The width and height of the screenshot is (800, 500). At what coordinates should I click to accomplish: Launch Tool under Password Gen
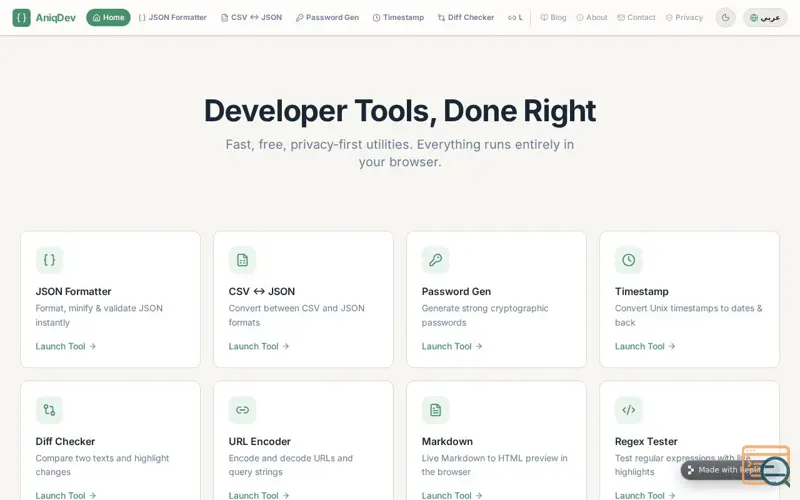(452, 346)
